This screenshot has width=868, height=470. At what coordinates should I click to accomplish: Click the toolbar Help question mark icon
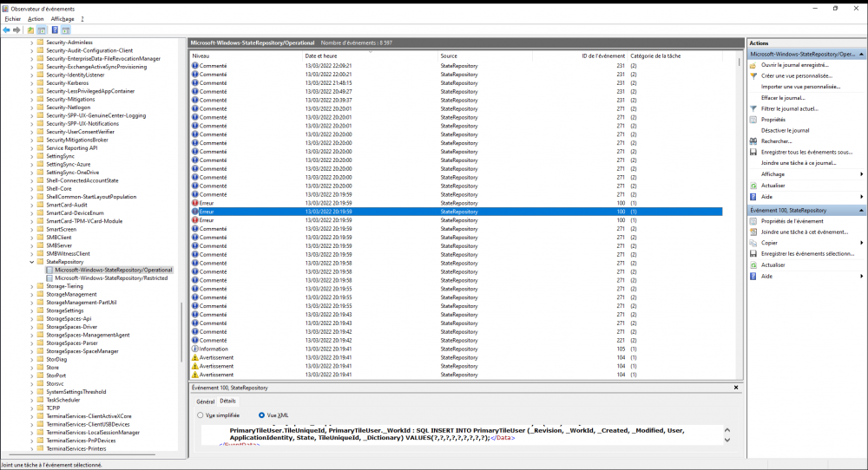[x=54, y=29]
